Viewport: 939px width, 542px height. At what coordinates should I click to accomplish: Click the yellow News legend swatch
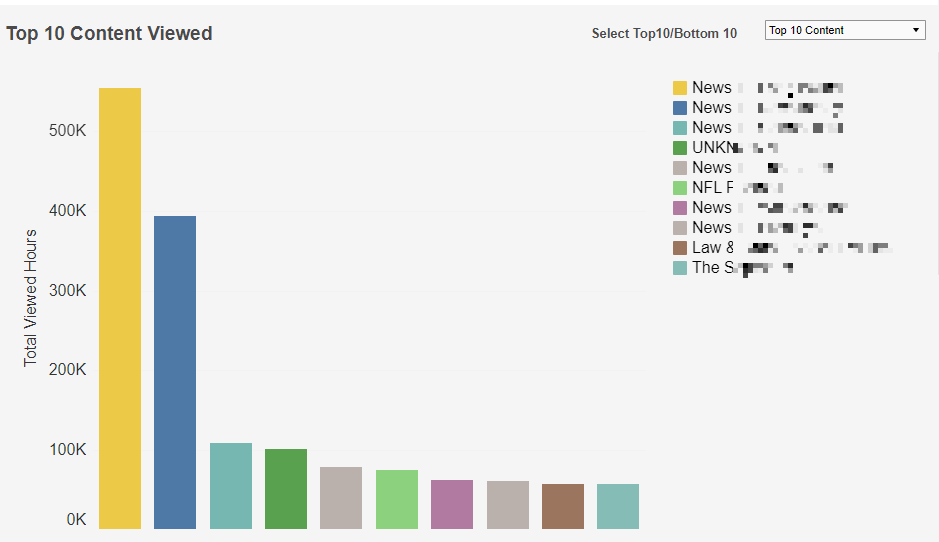click(680, 88)
